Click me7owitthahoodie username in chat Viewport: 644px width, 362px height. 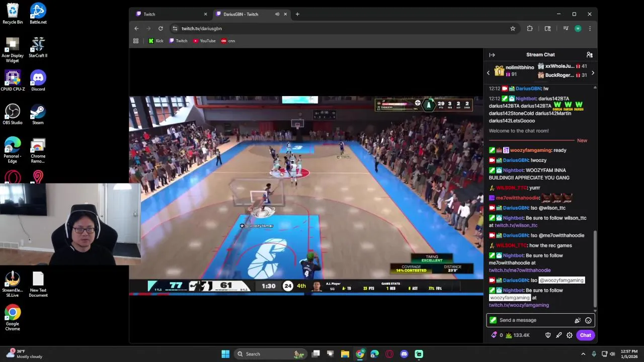pyautogui.click(x=518, y=198)
